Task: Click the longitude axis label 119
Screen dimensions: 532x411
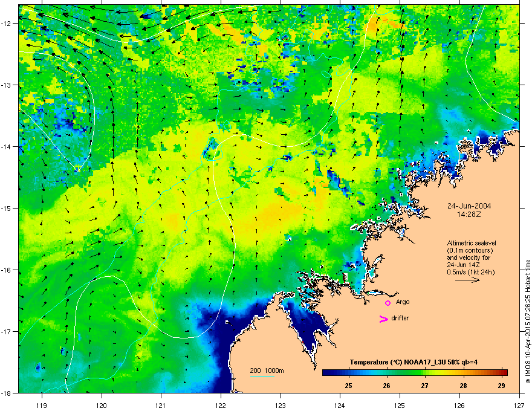Action: (42, 405)
